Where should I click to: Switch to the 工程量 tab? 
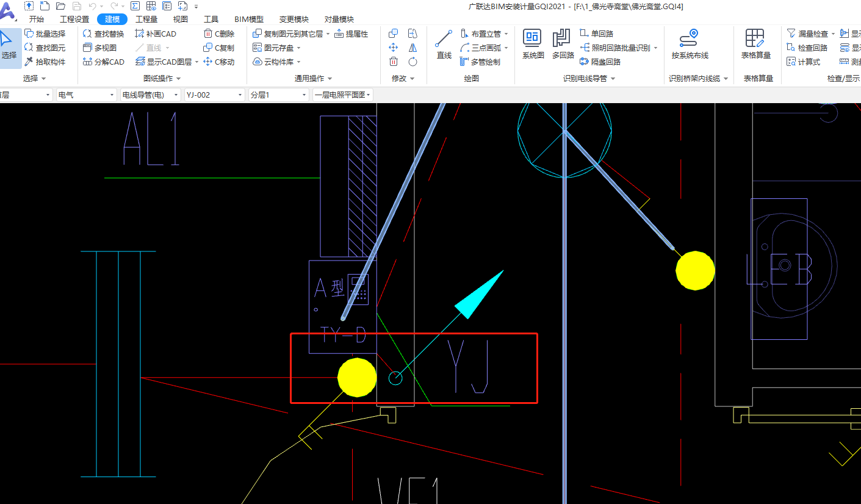[146, 19]
